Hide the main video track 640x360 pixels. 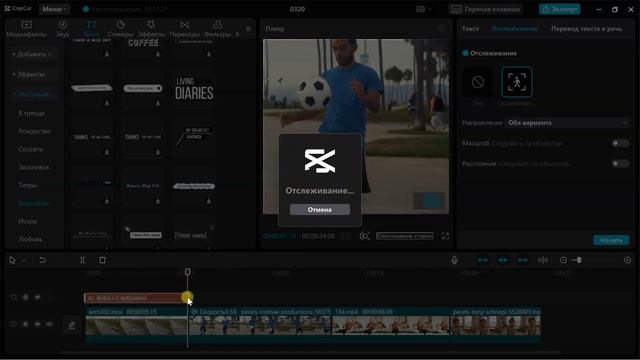click(x=38, y=324)
